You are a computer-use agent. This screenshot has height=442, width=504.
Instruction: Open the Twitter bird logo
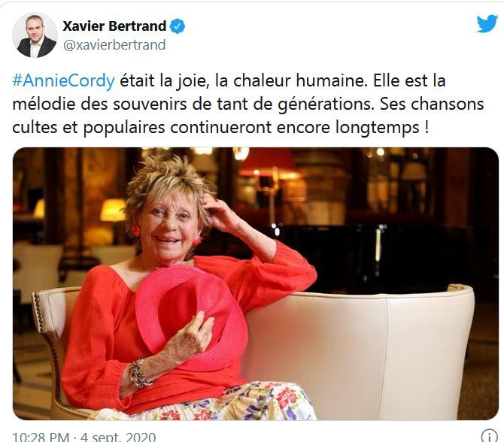(487, 23)
